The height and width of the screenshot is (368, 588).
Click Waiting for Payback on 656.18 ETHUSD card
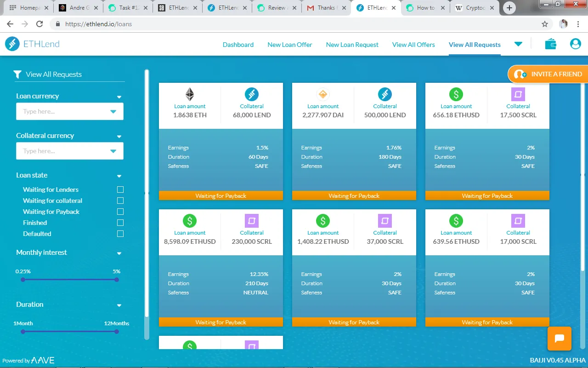[x=487, y=195]
